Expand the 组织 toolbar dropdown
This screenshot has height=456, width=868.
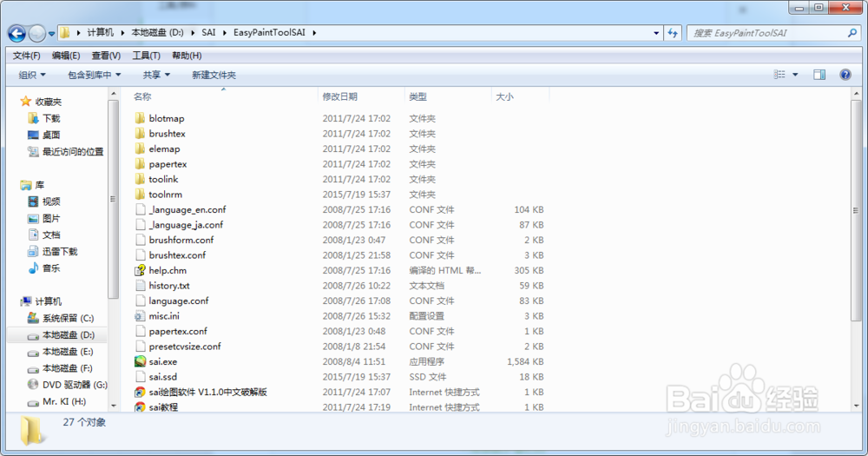[x=32, y=75]
